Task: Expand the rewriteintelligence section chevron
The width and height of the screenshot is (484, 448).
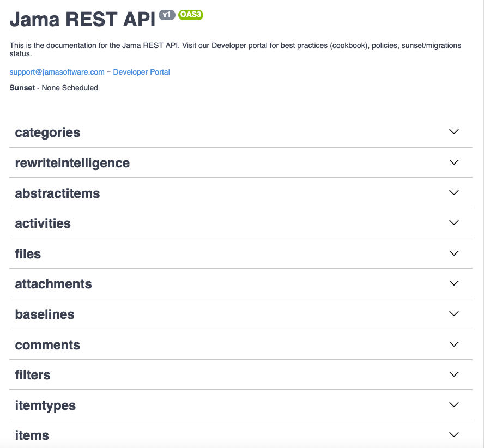Action: click(453, 162)
